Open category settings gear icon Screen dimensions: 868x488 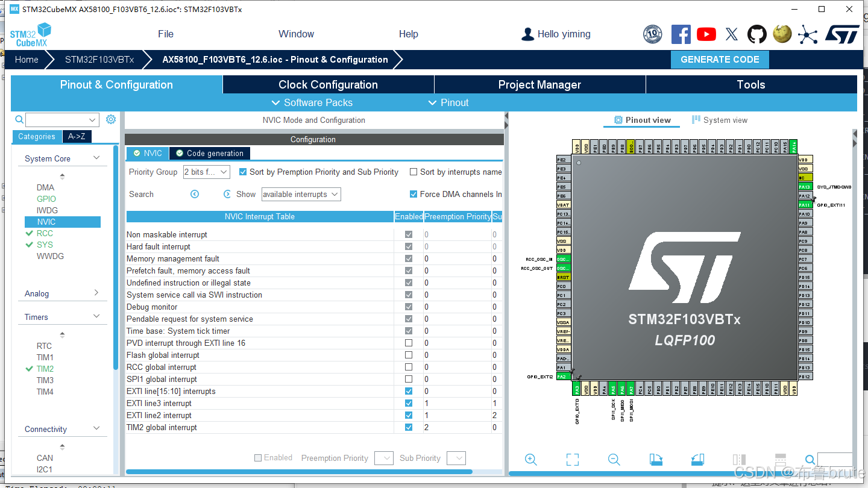(x=111, y=119)
